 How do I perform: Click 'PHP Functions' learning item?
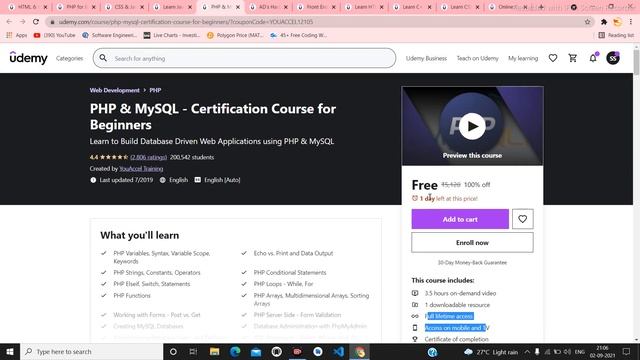132,296
